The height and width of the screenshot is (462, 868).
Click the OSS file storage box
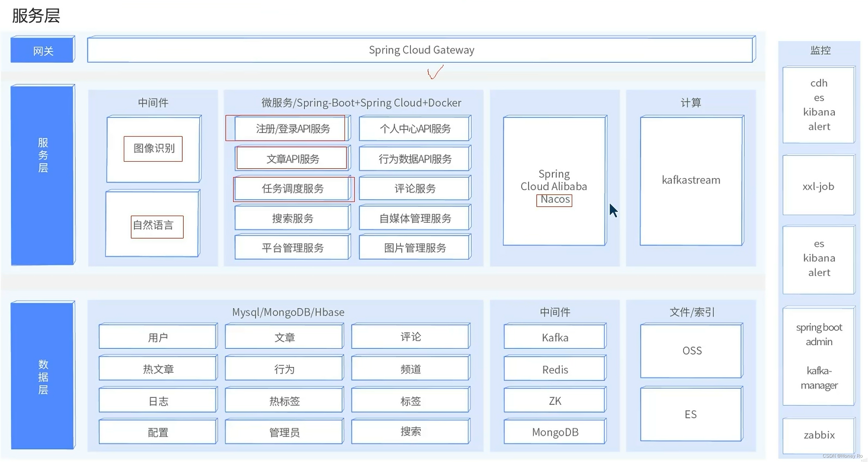click(x=692, y=351)
